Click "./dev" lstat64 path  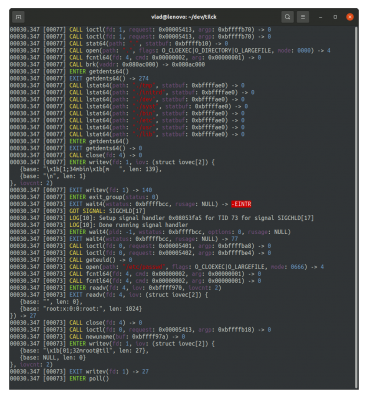point(143,99)
